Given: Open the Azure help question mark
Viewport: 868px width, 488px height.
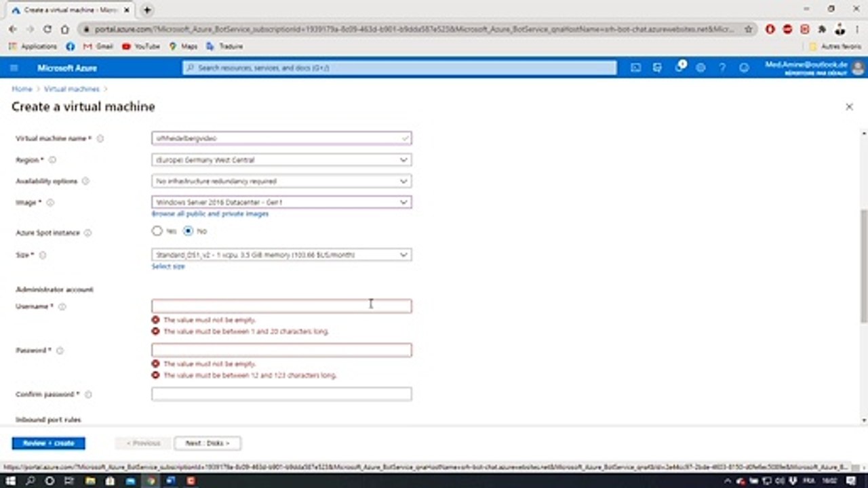Looking at the screenshot, I should [722, 68].
